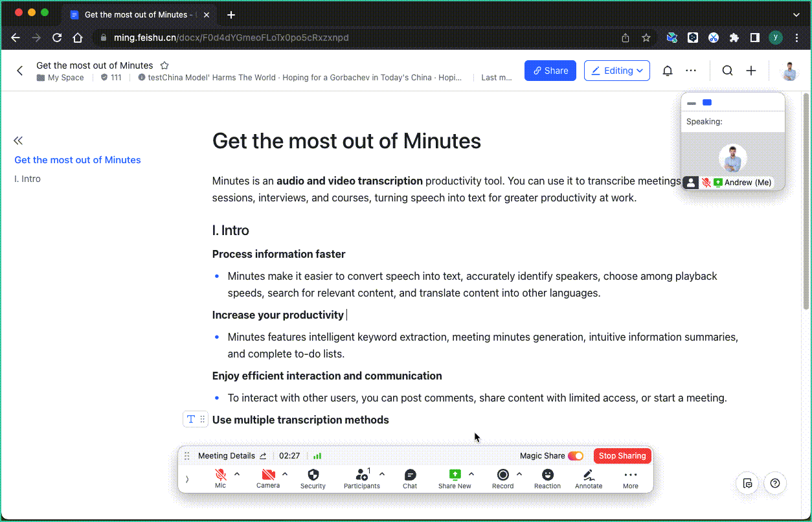The height and width of the screenshot is (522, 812).
Task: Open search magnifier in document header
Action: (728, 71)
